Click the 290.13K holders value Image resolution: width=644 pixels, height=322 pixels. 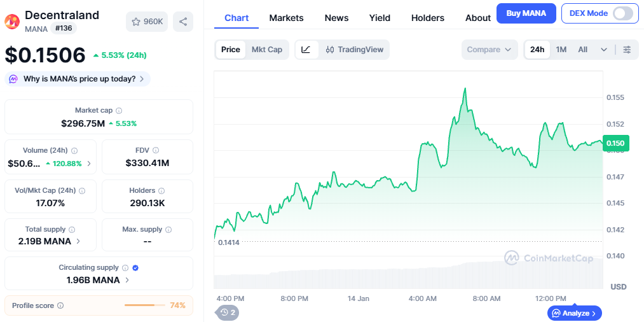pyautogui.click(x=147, y=203)
